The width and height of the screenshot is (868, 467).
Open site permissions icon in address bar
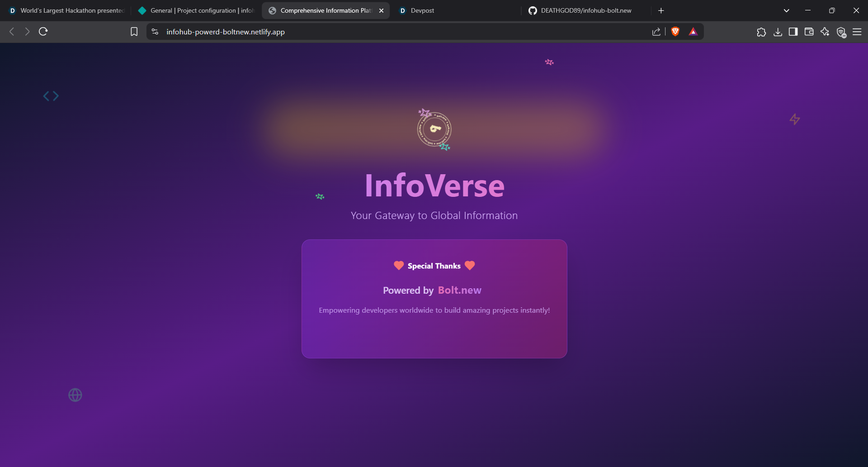(x=155, y=32)
